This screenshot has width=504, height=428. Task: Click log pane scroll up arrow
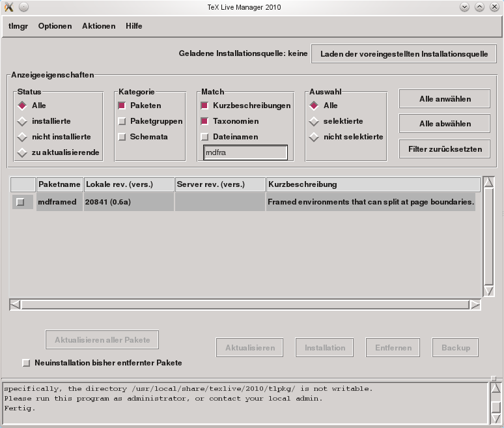[496, 388]
